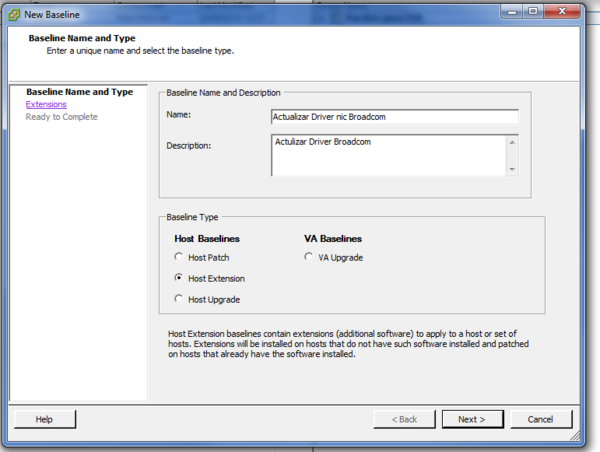Click the New Baseline window title icon
The width and height of the screenshot is (600, 452).
point(13,13)
